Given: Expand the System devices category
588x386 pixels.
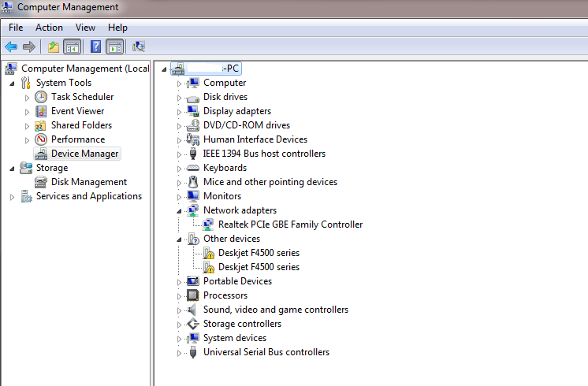Looking at the screenshot, I should point(179,339).
